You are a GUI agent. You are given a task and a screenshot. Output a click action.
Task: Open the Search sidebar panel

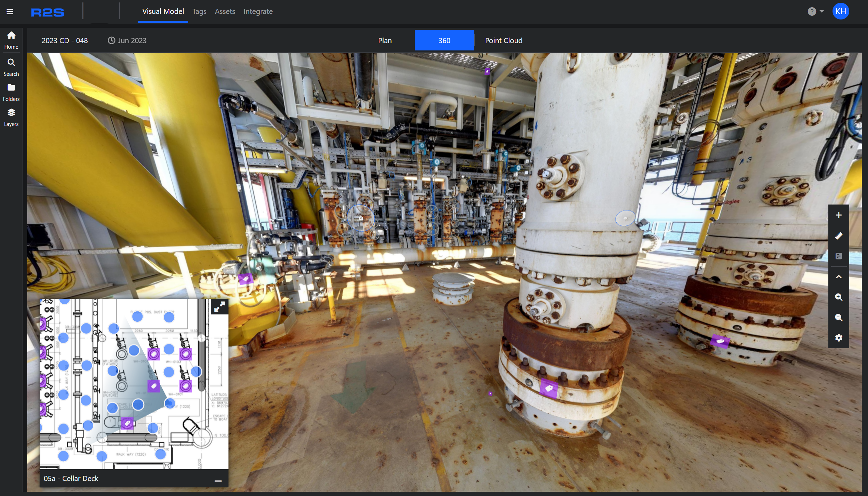[x=11, y=67]
